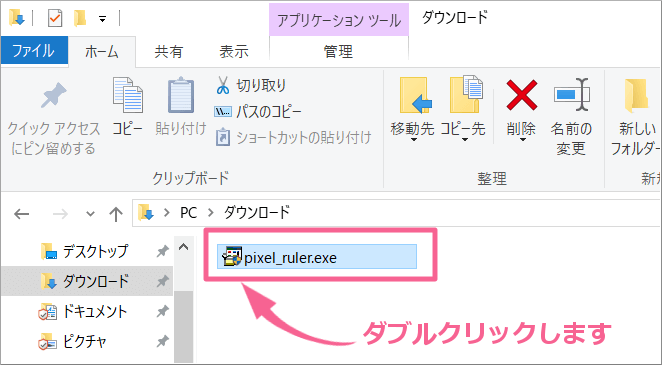Click the new folder icon in quick access toolbar

coord(80,18)
